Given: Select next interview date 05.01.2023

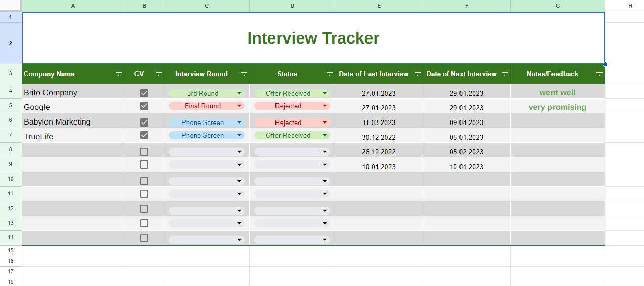Looking at the screenshot, I should (x=467, y=135).
